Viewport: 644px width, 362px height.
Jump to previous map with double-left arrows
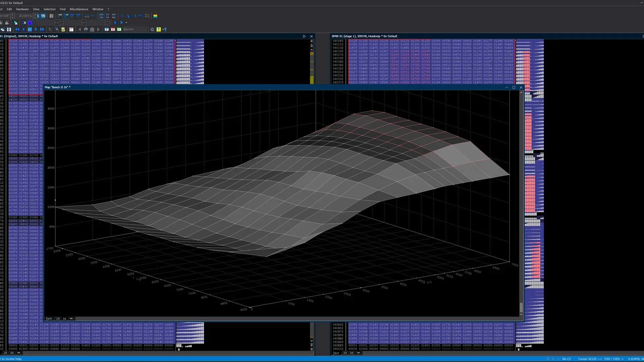point(17,29)
